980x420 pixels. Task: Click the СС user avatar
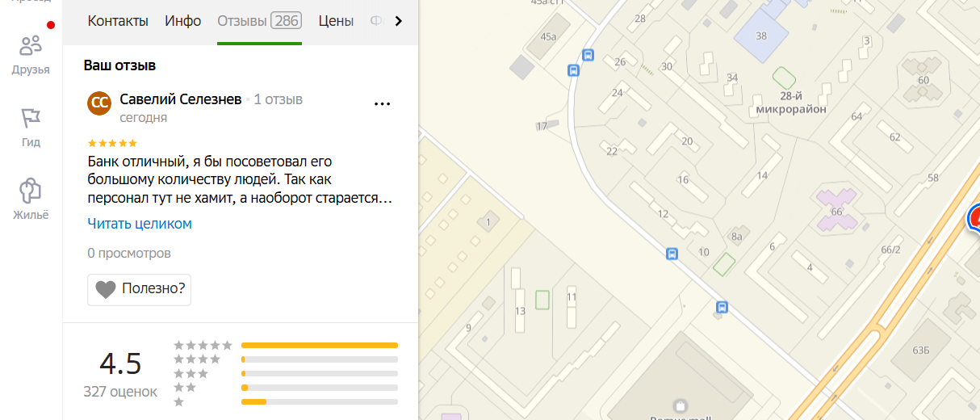click(x=99, y=103)
